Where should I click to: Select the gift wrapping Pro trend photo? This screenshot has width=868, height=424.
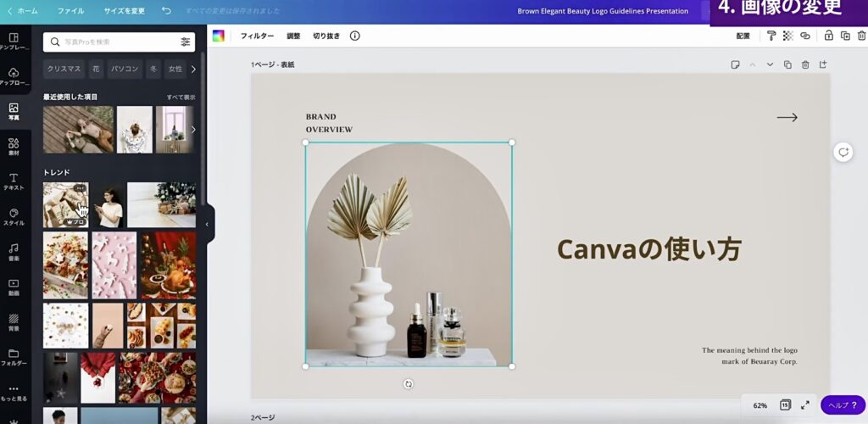(x=66, y=205)
